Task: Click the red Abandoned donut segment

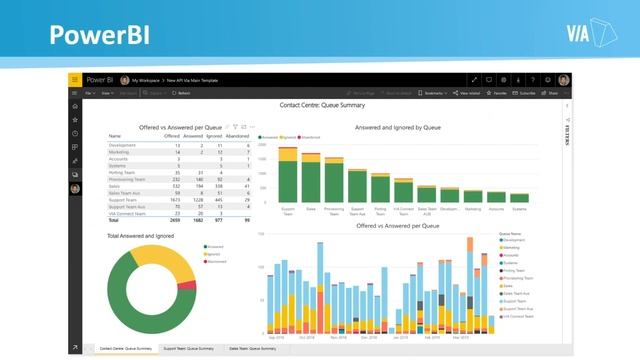Action: coord(187,285)
